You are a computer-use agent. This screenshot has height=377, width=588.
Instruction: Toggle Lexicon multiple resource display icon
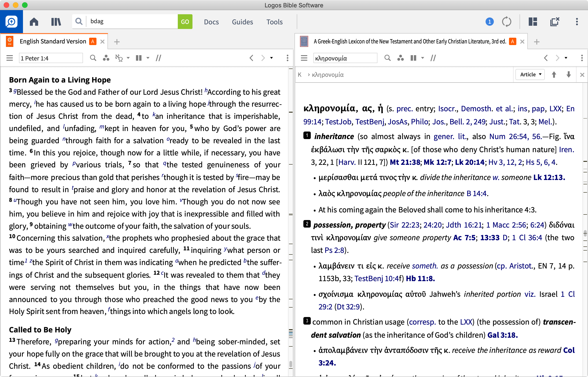[x=433, y=58]
